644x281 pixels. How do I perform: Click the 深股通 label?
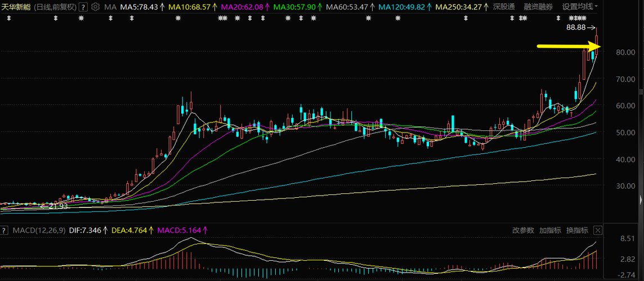[x=504, y=7]
